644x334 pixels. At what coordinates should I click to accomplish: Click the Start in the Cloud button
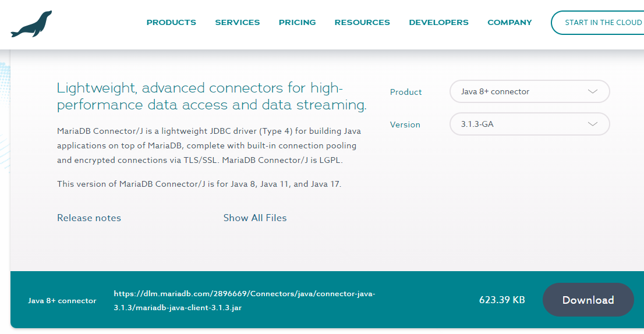tap(598, 23)
